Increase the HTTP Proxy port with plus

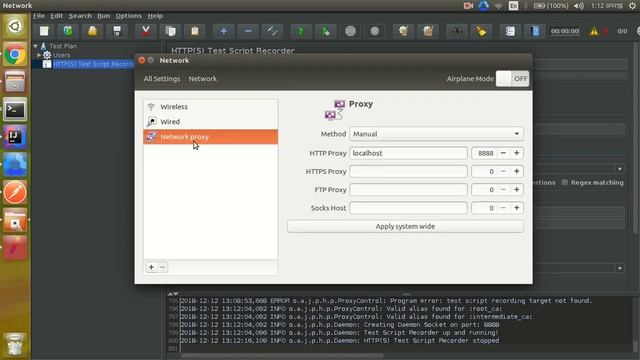pyautogui.click(x=516, y=153)
